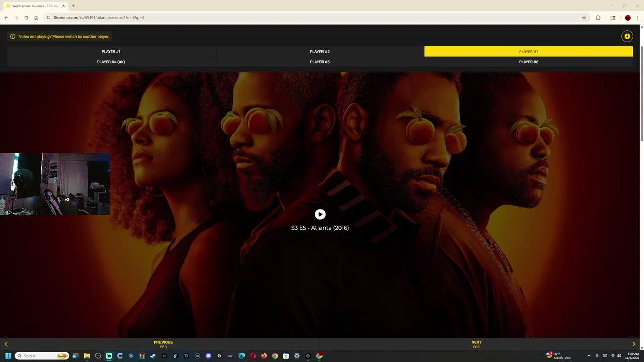Open a new browser tab
Image resolution: width=644 pixels, height=362 pixels.
tap(73, 6)
